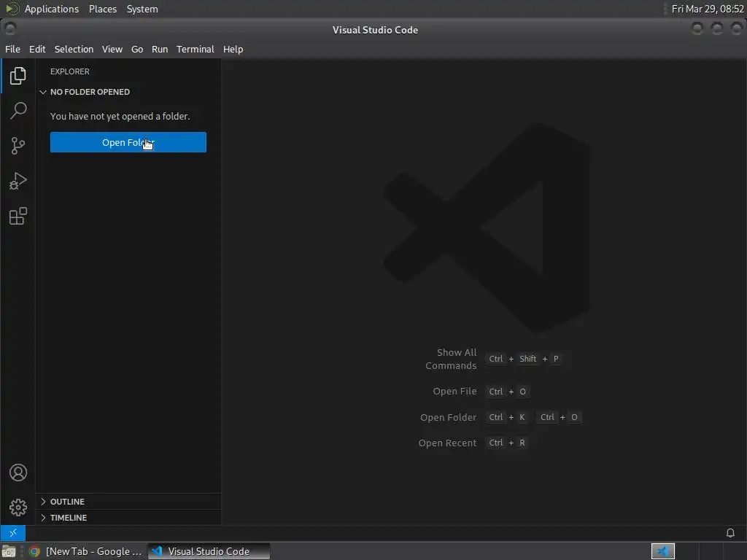Click Visual Studio Code taskbar button

point(209,551)
